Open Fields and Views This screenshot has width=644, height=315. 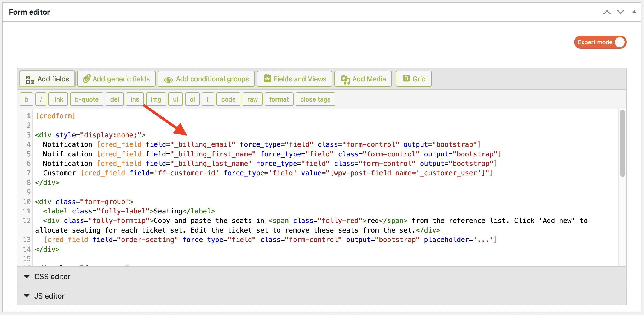pos(295,79)
